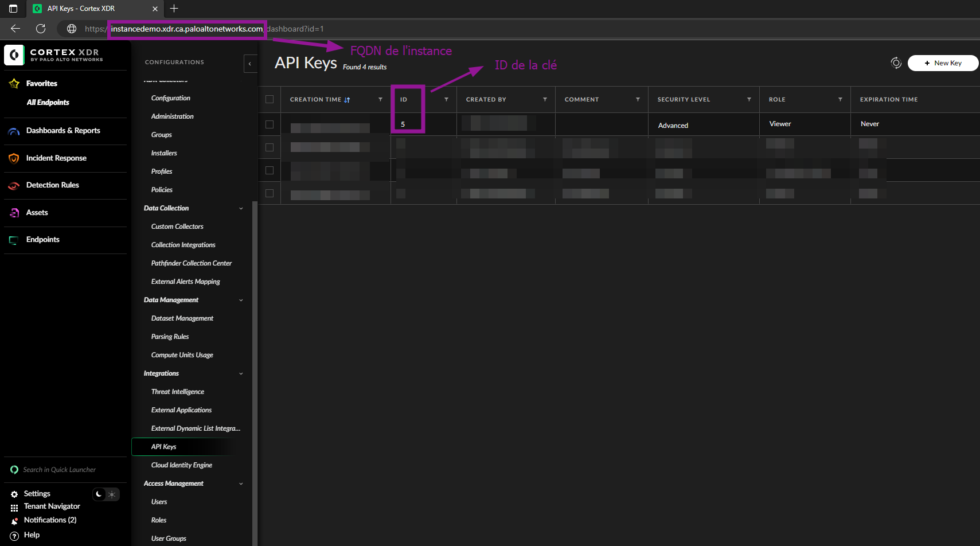Click the Configurations panel scrollbar
The height and width of the screenshot is (546, 980).
tap(255, 373)
